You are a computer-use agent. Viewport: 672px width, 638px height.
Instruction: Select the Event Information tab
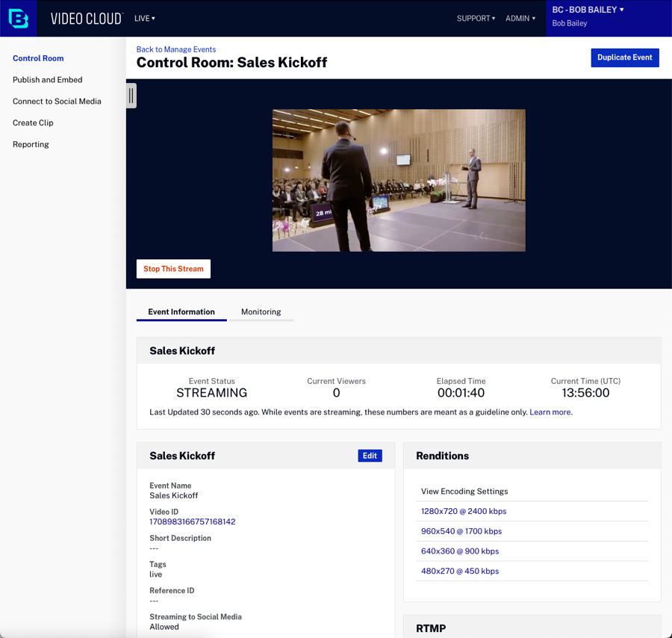pyautogui.click(x=181, y=312)
